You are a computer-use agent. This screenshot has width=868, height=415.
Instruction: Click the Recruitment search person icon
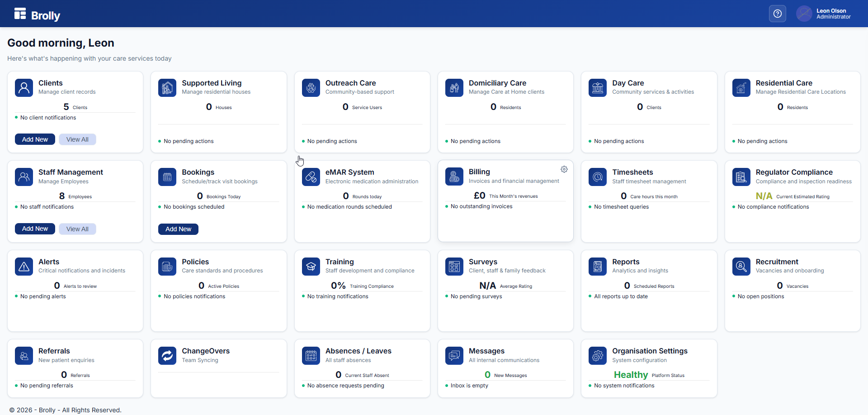click(x=741, y=267)
